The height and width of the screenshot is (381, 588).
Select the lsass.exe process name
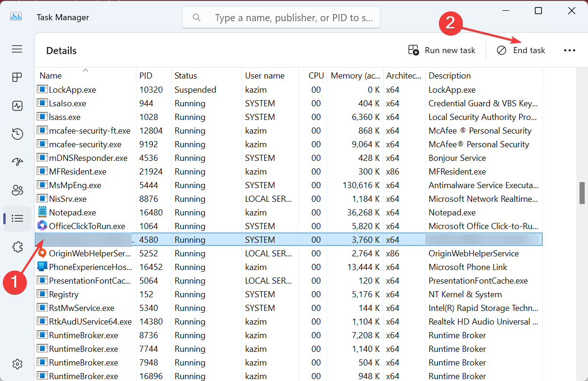(x=64, y=117)
